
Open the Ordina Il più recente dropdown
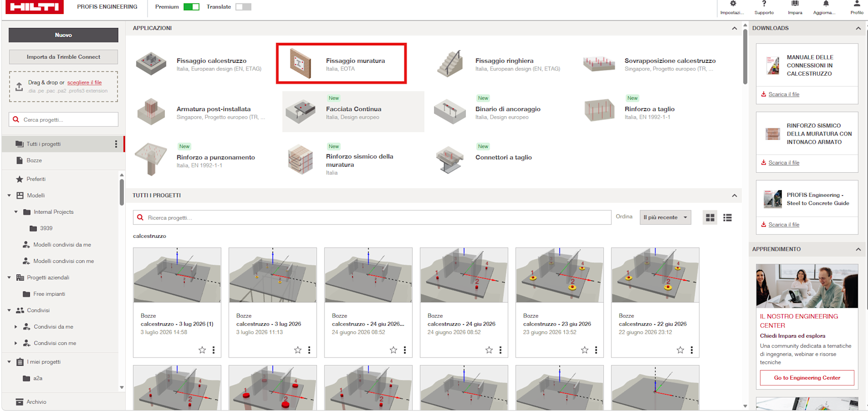pyautogui.click(x=665, y=218)
